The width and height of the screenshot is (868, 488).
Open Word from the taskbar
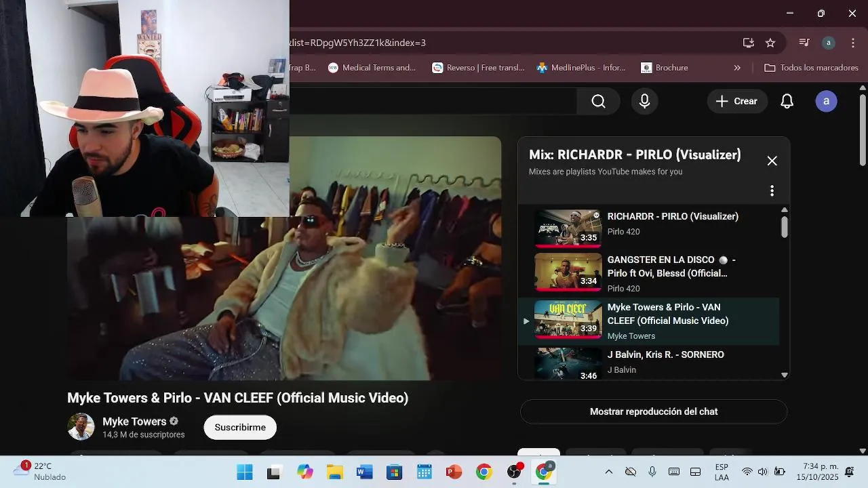coord(364,472)
